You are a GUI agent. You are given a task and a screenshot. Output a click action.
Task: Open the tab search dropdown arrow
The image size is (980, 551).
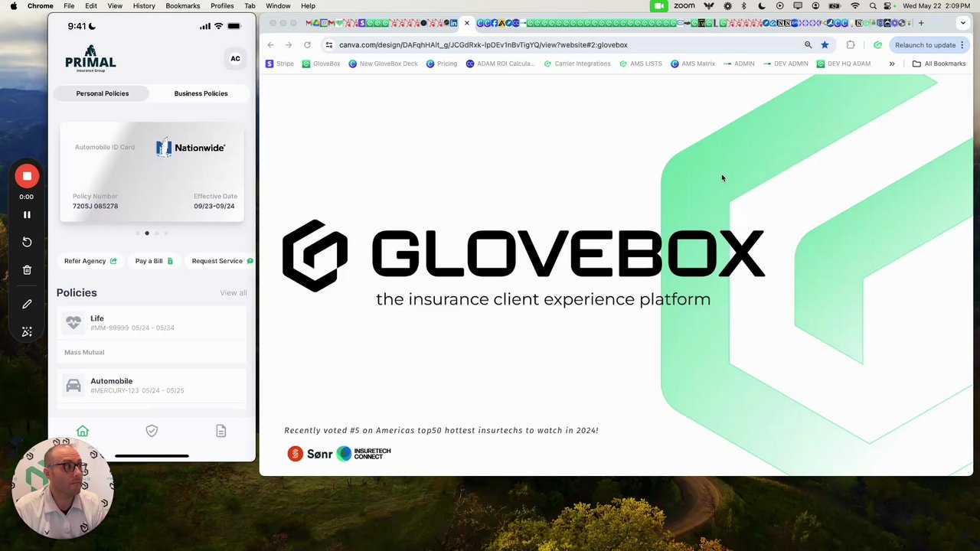(x=962, y=23)
